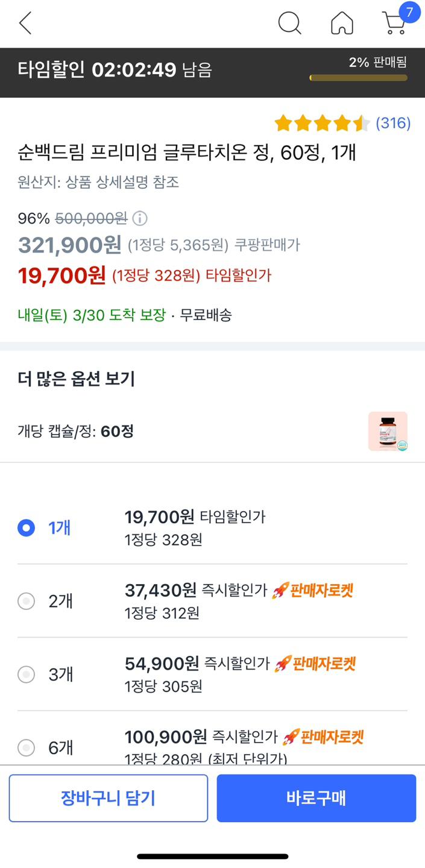
Task: Tap the back arrow icon
Action: click(25, 24)
